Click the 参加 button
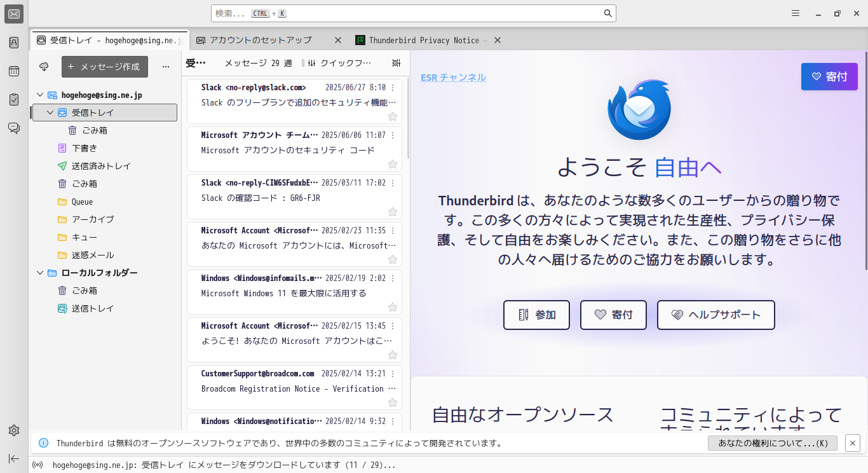 click(536, 315)
